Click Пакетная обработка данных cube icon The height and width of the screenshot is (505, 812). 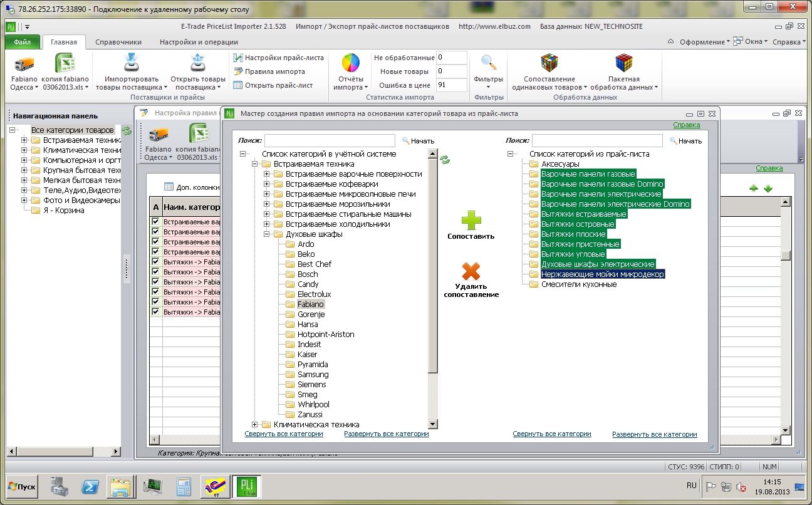point(623,63)
